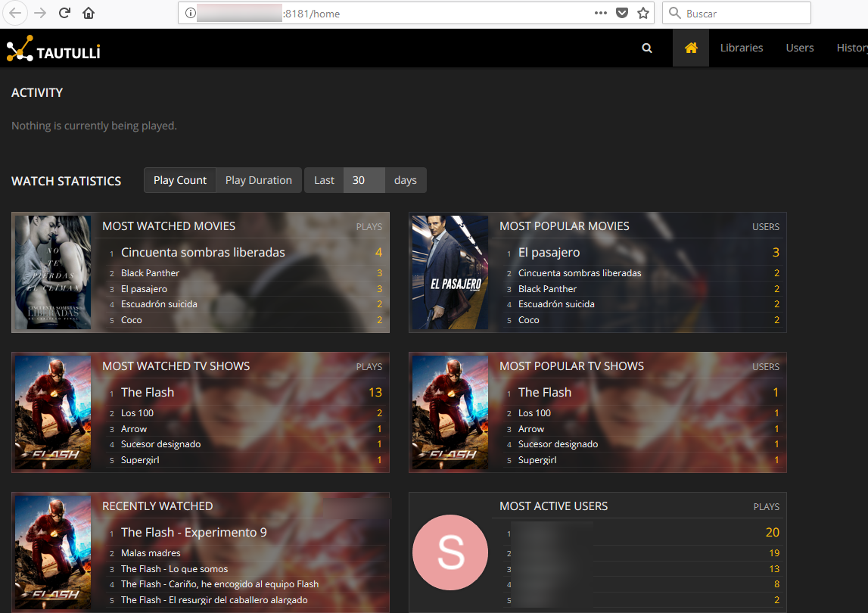The image size is (868, 613).
Task: Open The Flash - Lo que somos
Action: 174,569
